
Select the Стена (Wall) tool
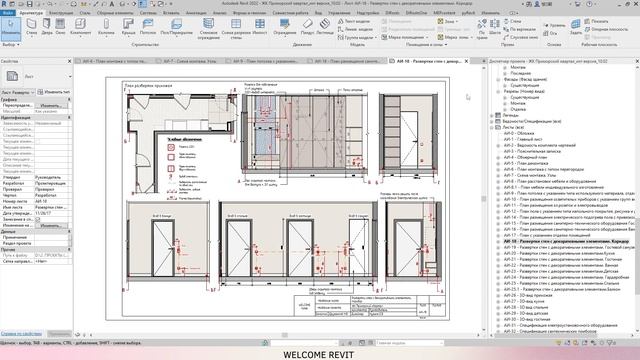(31, 27)
